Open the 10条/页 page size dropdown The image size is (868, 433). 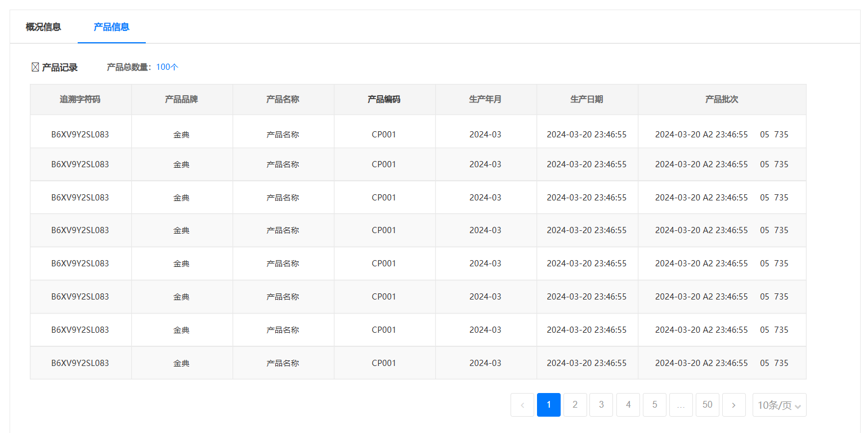780,405
